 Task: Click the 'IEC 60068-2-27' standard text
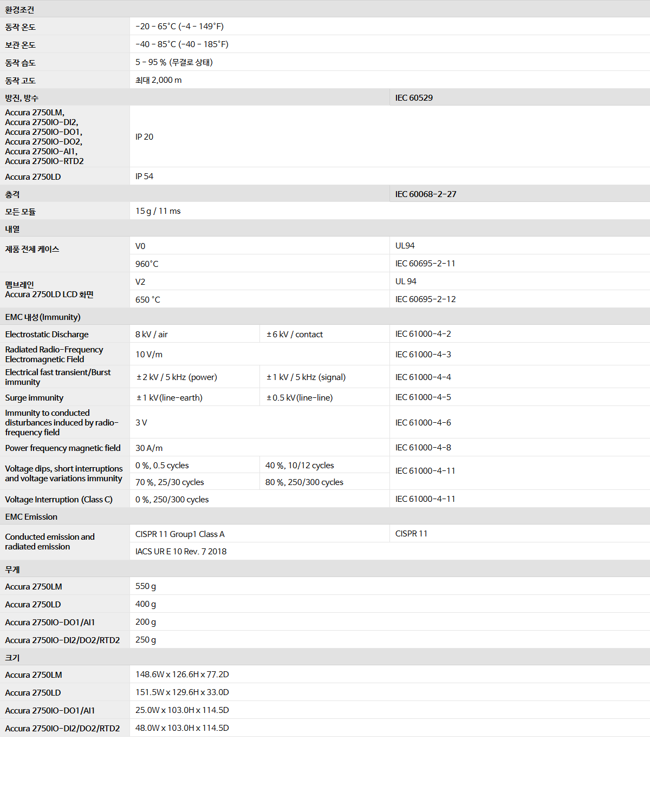click(426, 194)
